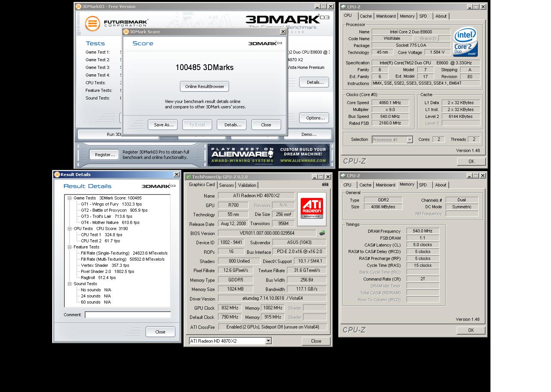Select GT4 - Mother Nature result
Image resolution: width=551 pixels, height=392 pixels.
(x=110, y=222)
